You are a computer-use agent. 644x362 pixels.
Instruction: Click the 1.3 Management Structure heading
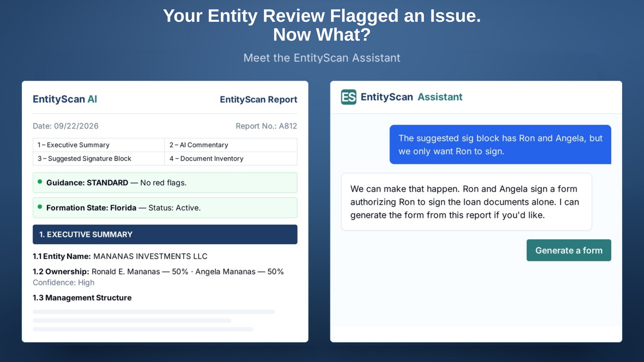click(82, 298)
